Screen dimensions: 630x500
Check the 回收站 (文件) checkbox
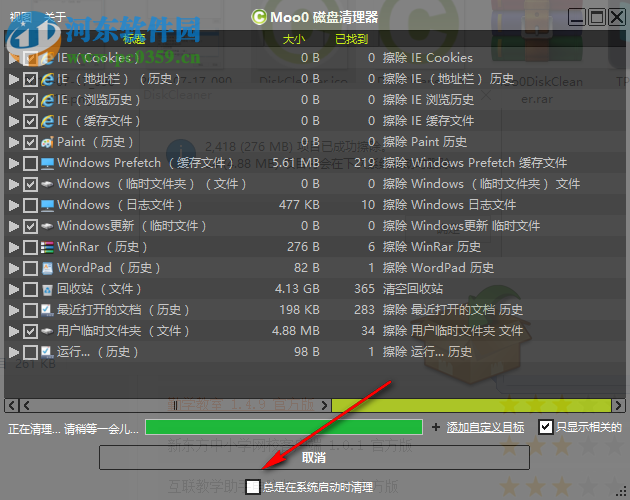pyautogui.click(x=30, y=289)
